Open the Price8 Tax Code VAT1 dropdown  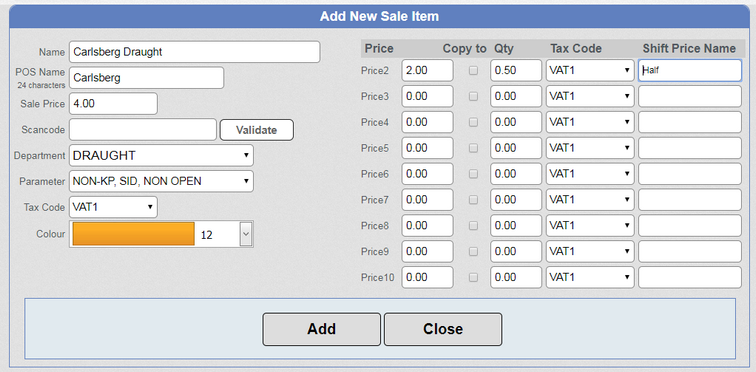point(590,226)
